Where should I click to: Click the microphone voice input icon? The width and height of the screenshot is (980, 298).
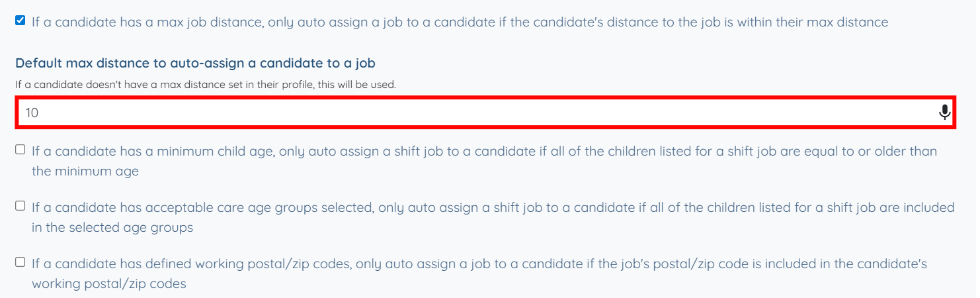coord(944,113)
